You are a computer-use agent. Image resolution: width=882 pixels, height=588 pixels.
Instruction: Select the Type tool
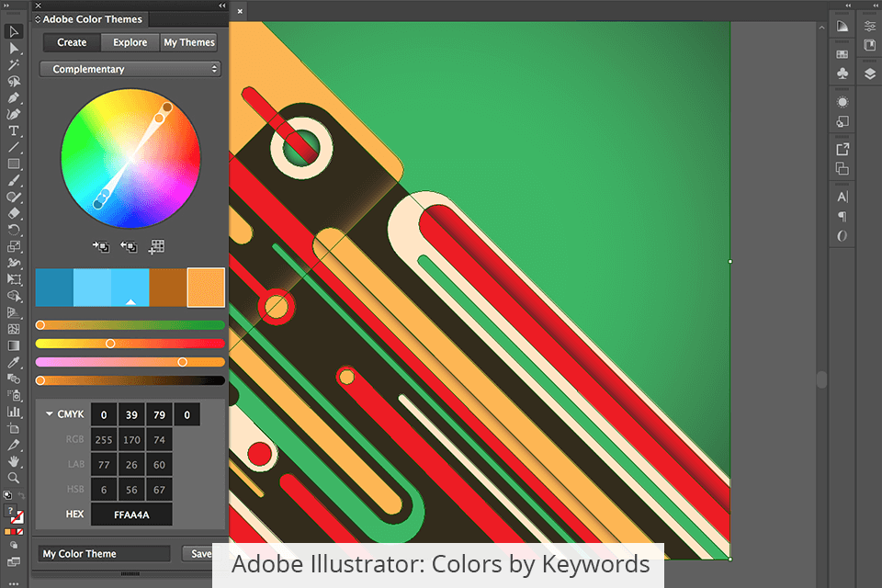[14, 131]
